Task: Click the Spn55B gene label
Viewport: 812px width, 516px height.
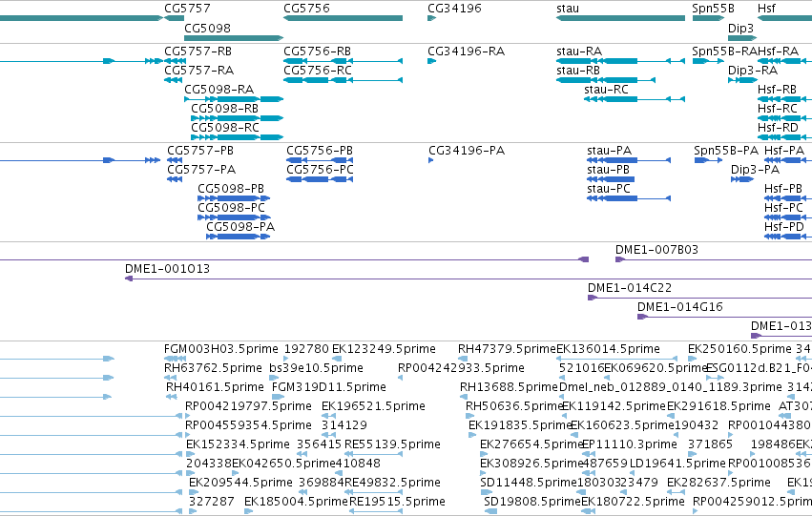Action: [x=713, y=9]
